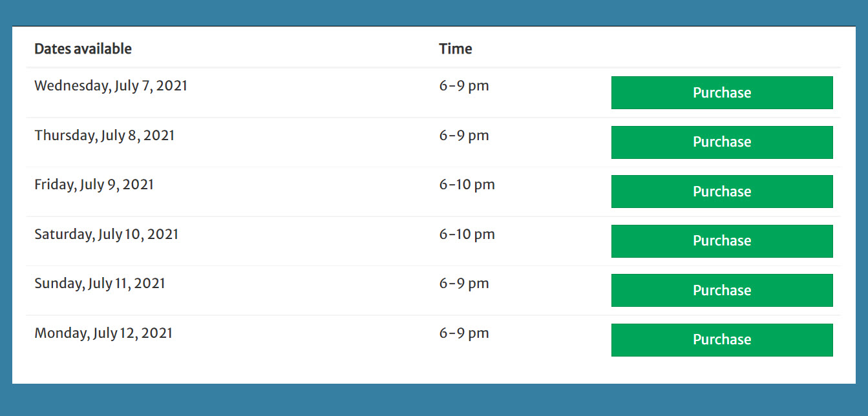Image resolution: width=868 pixels, height=416 pixels.
Task: Select the Friday, July 9, 2021 date text
Action: click(94, 185)
